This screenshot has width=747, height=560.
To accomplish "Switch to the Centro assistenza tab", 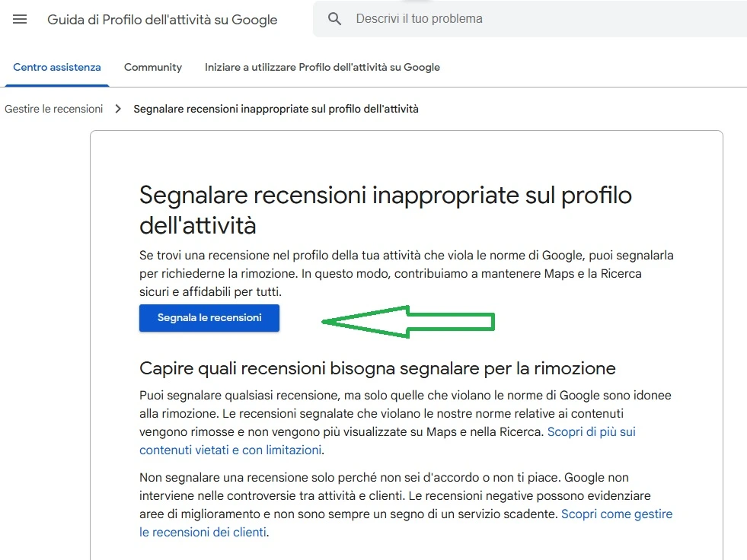I will pos(56,67).
